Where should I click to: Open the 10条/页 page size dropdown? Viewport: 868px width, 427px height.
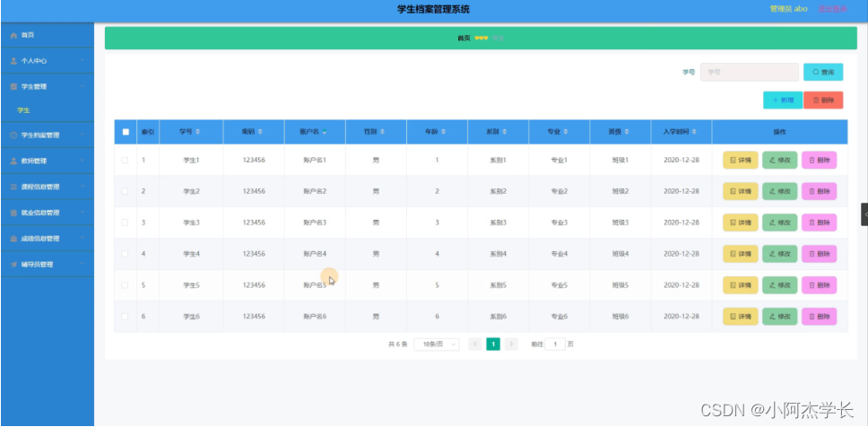pyautogui.click(x=437, y=344)
